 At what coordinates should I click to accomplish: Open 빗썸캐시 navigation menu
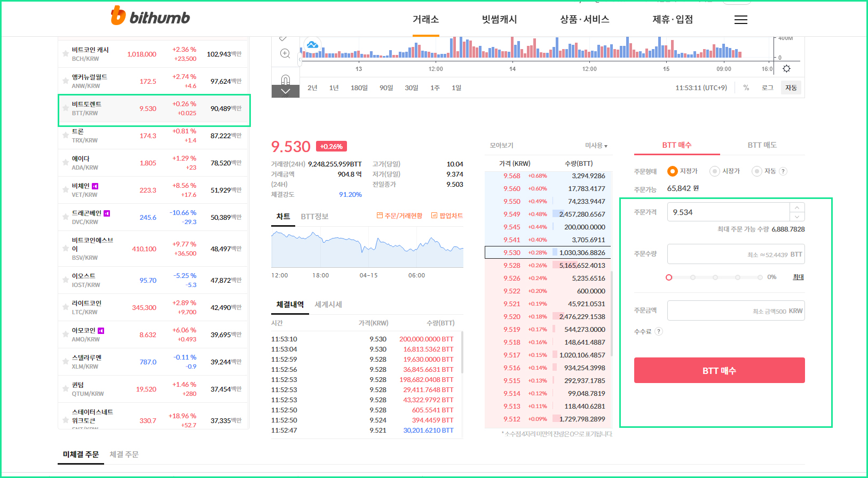pos(500,19)
